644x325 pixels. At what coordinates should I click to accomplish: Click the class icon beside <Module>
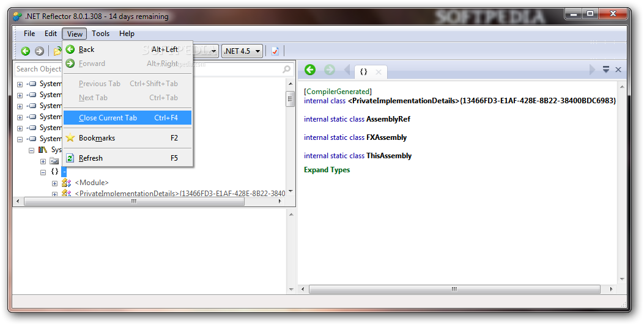(66, 183)
